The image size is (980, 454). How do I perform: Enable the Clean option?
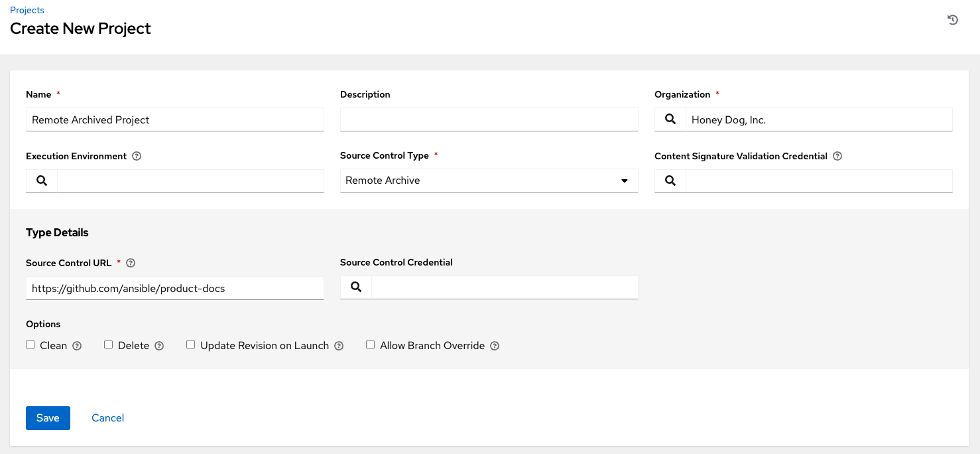pyautogui.click(x=30, y=344)
